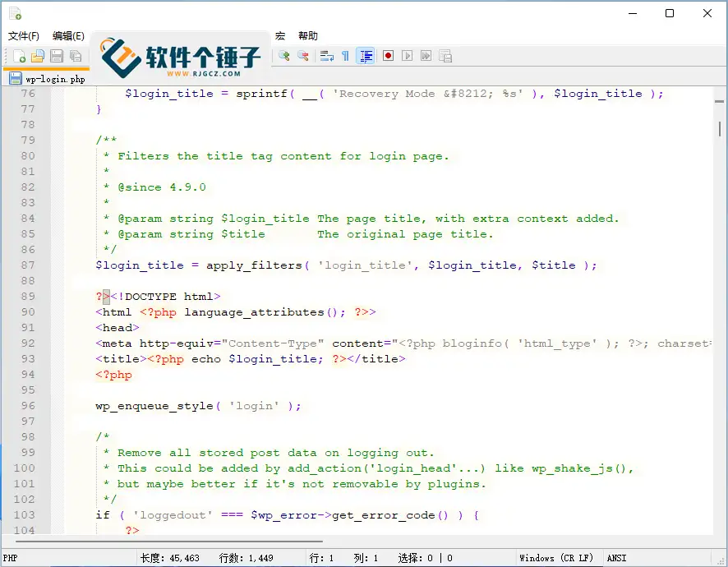Click 'echo $login_title' on line 93
The width and height of the screenshot is (728, 567).
[x=255, y=359]
